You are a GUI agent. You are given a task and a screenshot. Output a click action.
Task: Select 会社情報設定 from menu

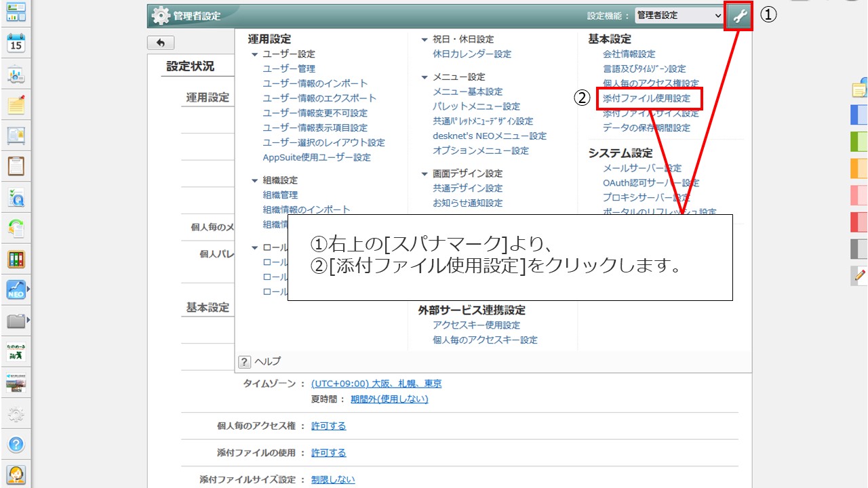coord(629,54)
